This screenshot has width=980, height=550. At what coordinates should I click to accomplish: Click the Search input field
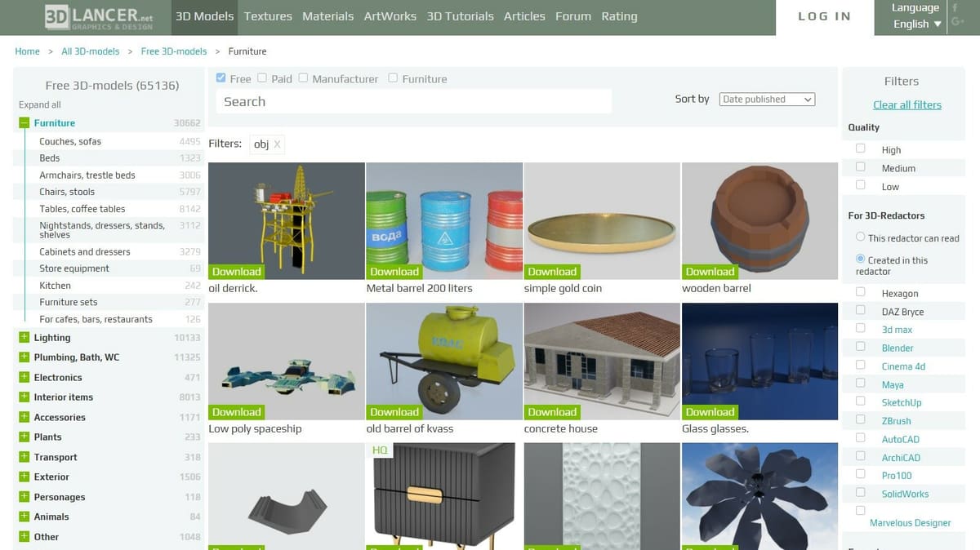coord(414,102)
